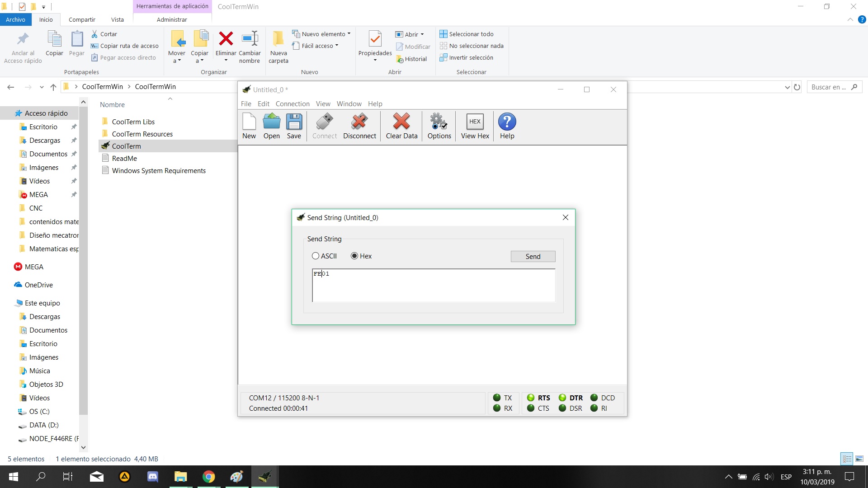868x488 pixels.
Task: Open the address bar history dropdown arrow
Action: pos(787,87)
